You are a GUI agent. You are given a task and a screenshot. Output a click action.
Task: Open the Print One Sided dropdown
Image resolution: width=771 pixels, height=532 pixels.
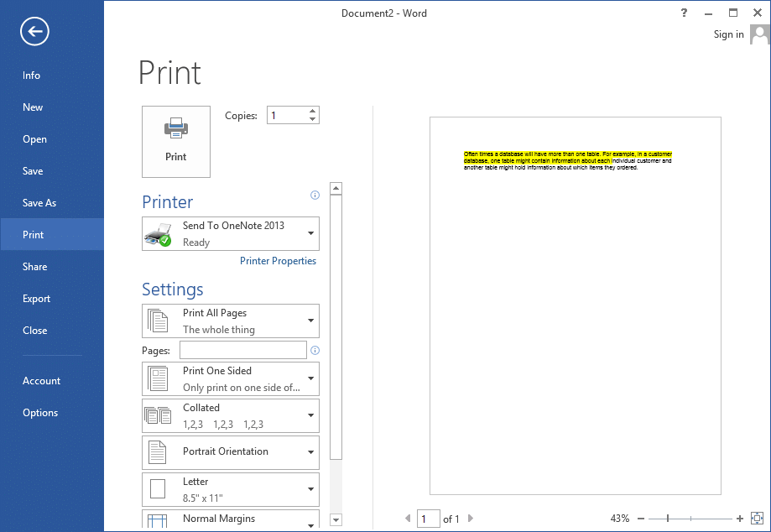231,378
